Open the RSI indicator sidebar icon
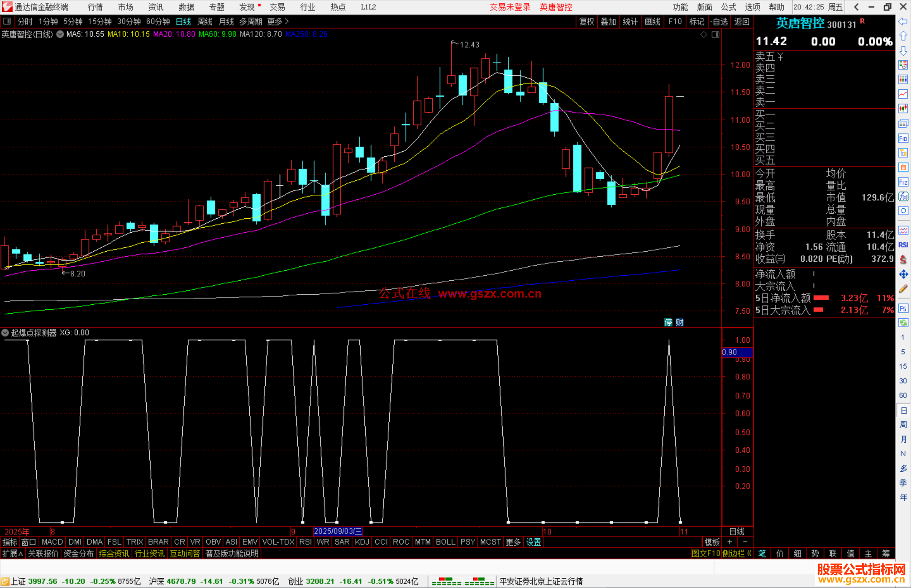 (903, 245)
